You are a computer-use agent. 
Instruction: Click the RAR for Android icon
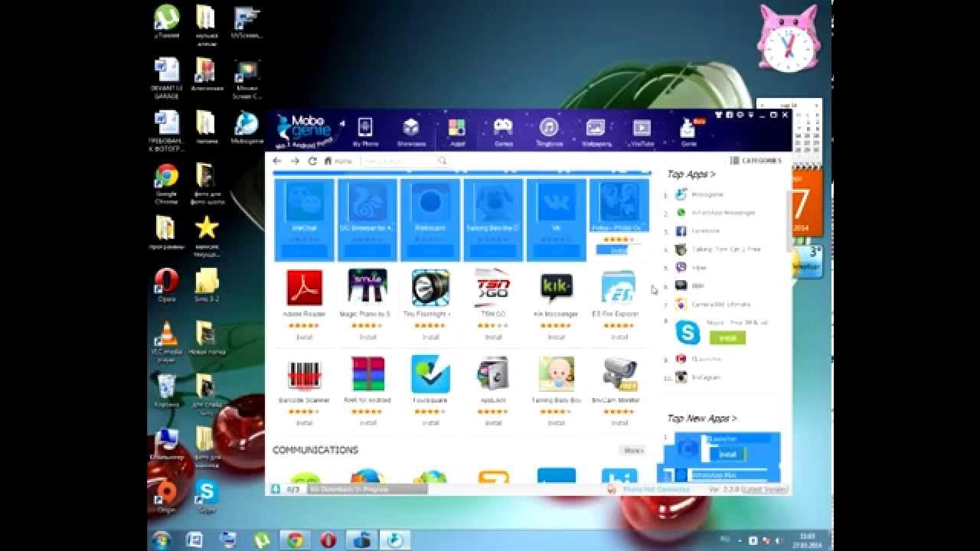[367, 373]
